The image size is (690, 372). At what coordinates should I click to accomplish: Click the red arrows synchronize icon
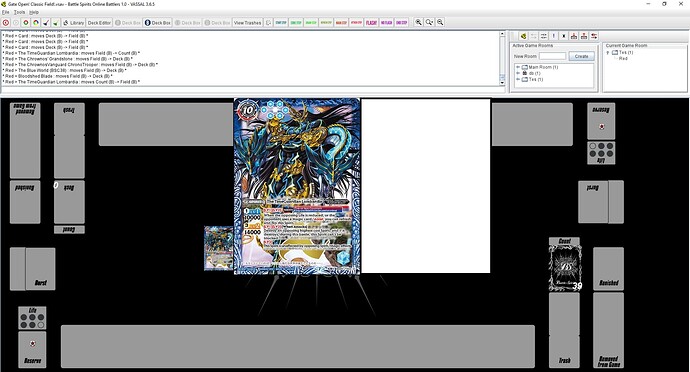tap(594, 36)
